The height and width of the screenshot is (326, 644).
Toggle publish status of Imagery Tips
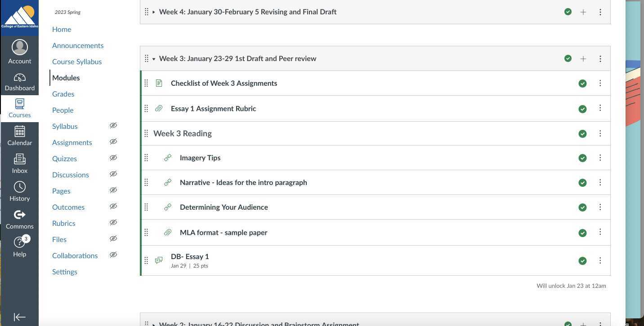pyautogui.click(x=582, y=158)
